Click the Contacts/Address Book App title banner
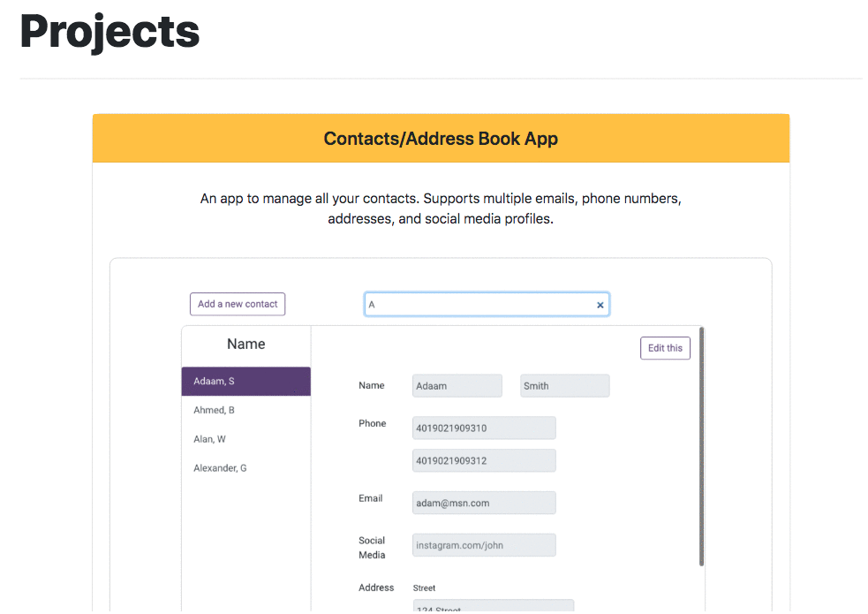Image resolution: width=868 pixels, height=614 pixels. (441, 139)
